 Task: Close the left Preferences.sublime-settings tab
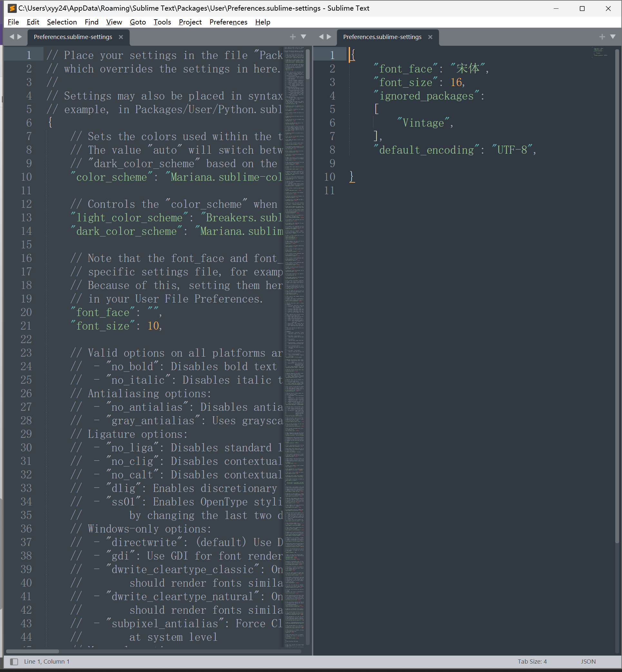pos(121,37)
